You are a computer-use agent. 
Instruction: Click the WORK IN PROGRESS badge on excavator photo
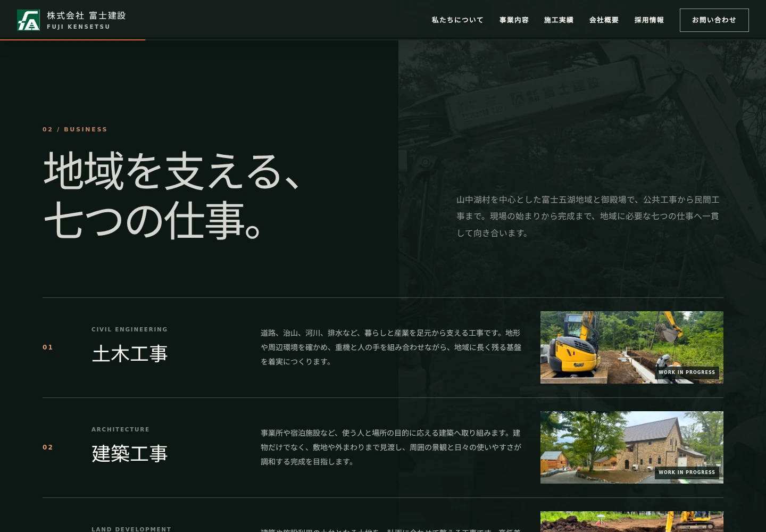(x=687, y=372)
